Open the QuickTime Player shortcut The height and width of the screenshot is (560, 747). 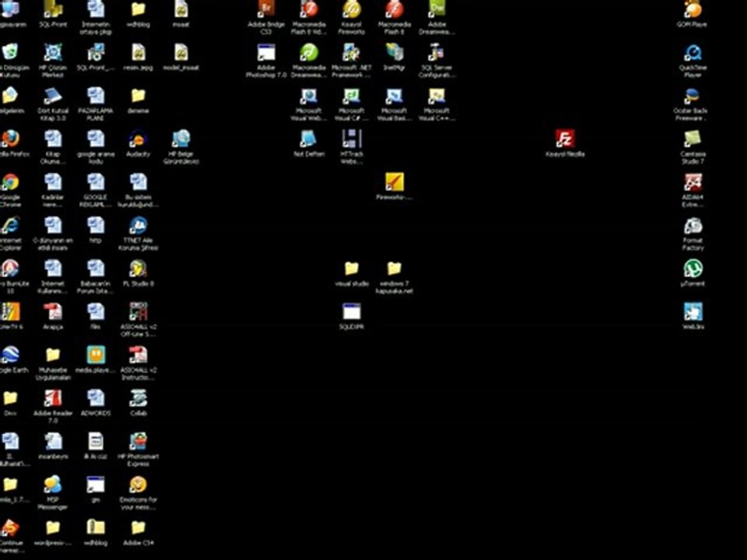693,52
